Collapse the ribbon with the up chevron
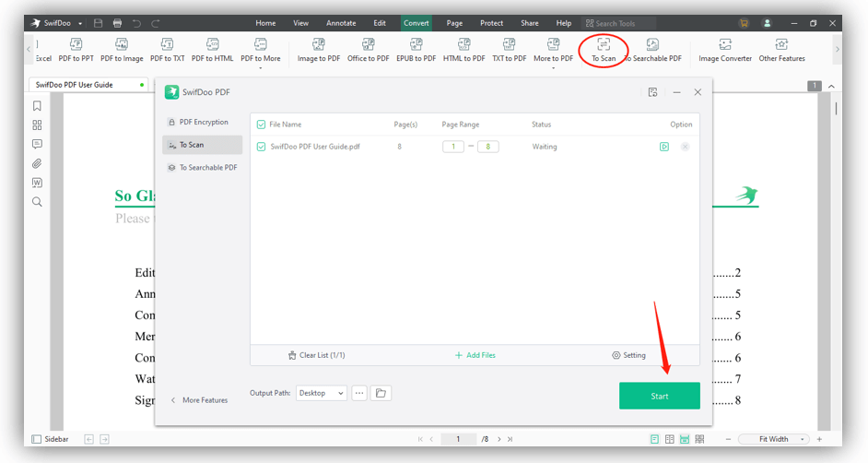 coord(831,87)
